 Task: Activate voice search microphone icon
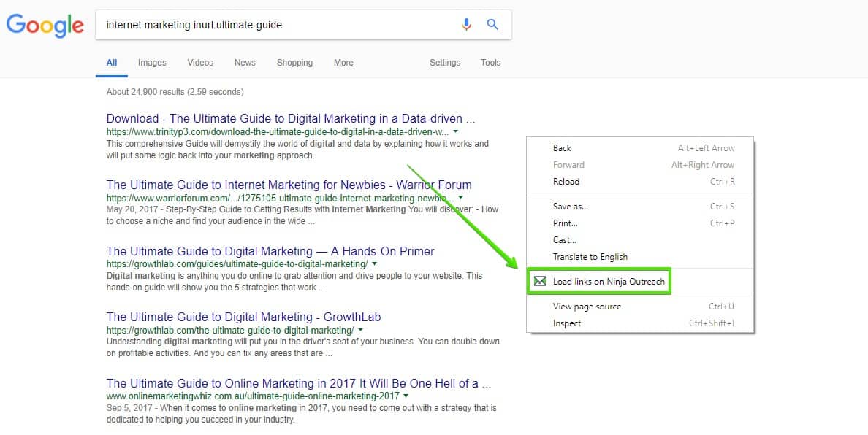coord(466,24)
